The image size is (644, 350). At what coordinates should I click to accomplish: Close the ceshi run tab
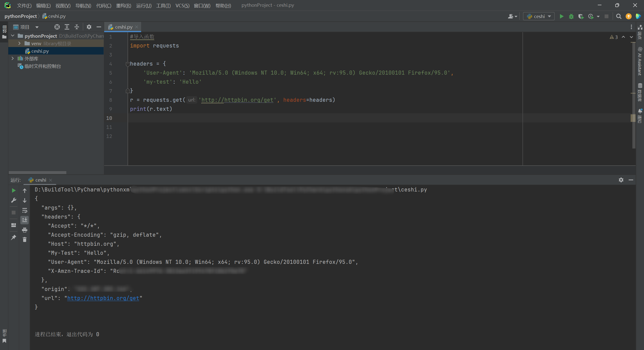[51, 180]
